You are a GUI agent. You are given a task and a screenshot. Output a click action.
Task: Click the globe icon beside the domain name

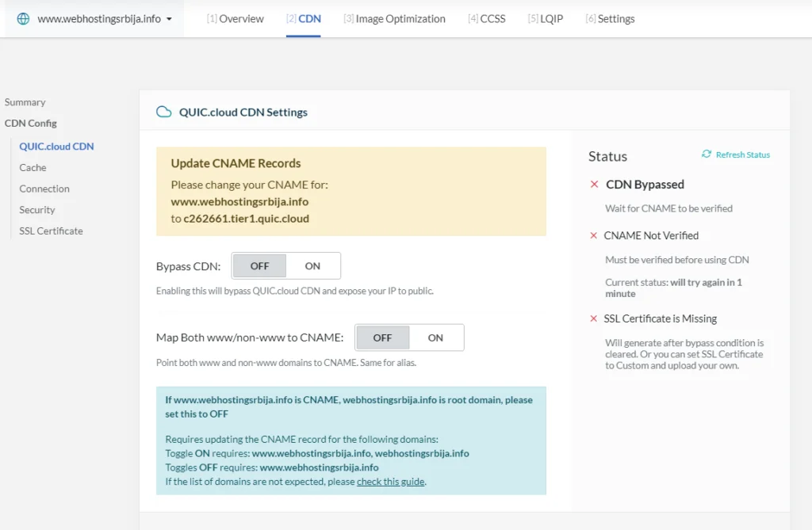23,19
